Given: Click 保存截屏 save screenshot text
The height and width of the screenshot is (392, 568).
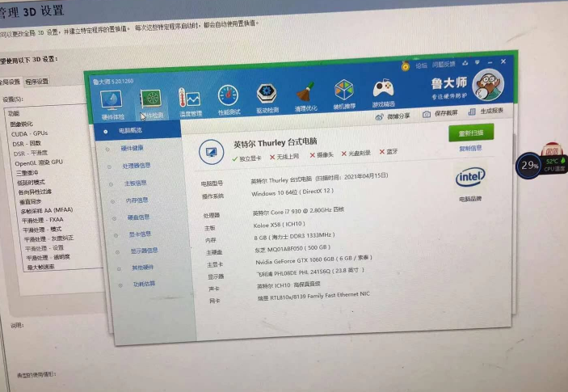Looking at the screenshot, I should point(446,113).
